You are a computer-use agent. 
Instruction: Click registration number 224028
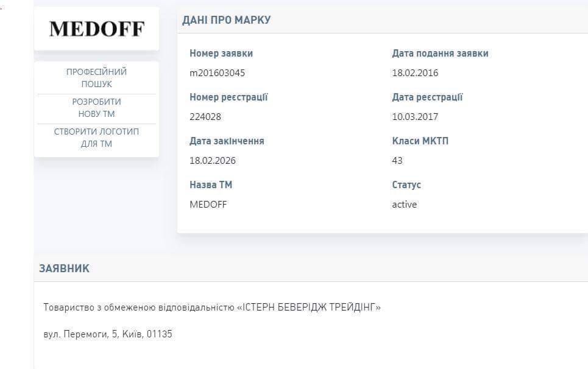[205, 117]
